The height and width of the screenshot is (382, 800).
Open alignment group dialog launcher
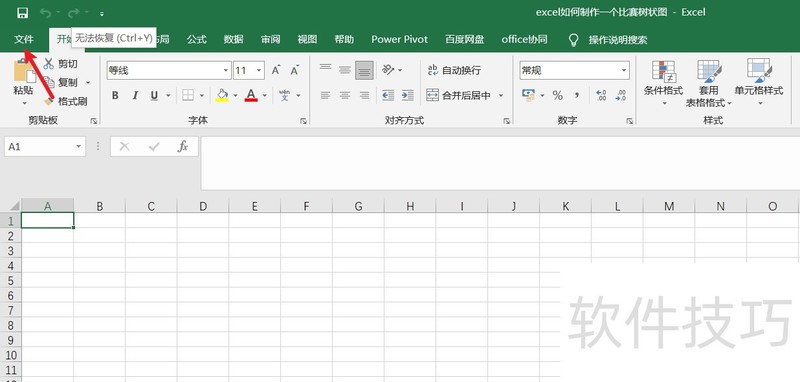pyautogui.click(x=507, y=121)
